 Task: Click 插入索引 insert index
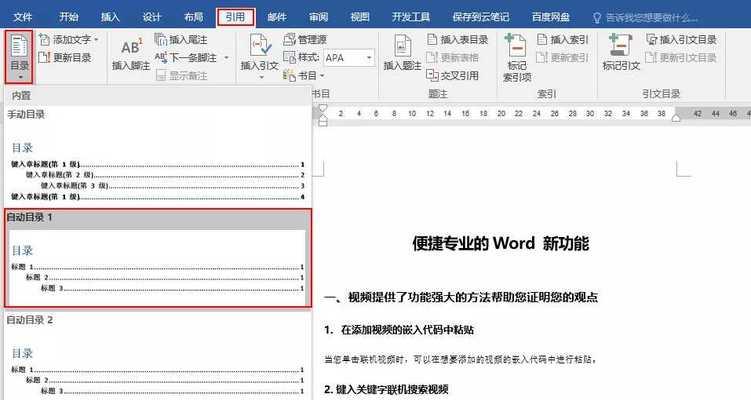point(563,39)
